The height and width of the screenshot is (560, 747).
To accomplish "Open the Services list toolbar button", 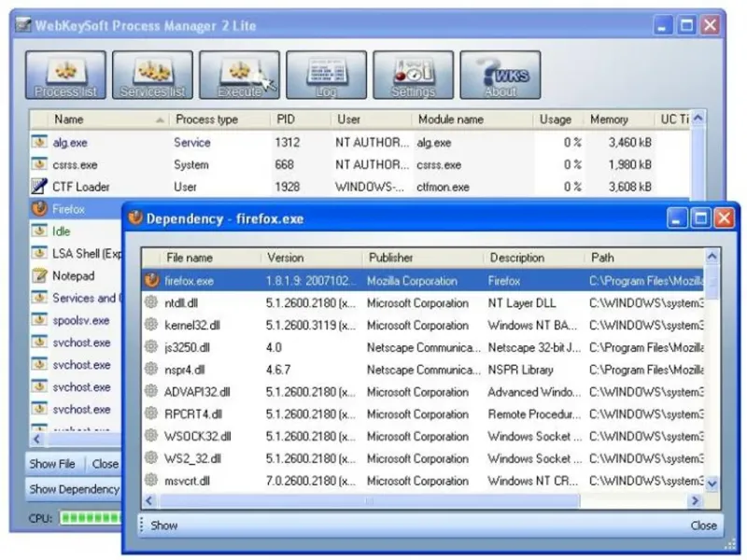I will (152, 76).
